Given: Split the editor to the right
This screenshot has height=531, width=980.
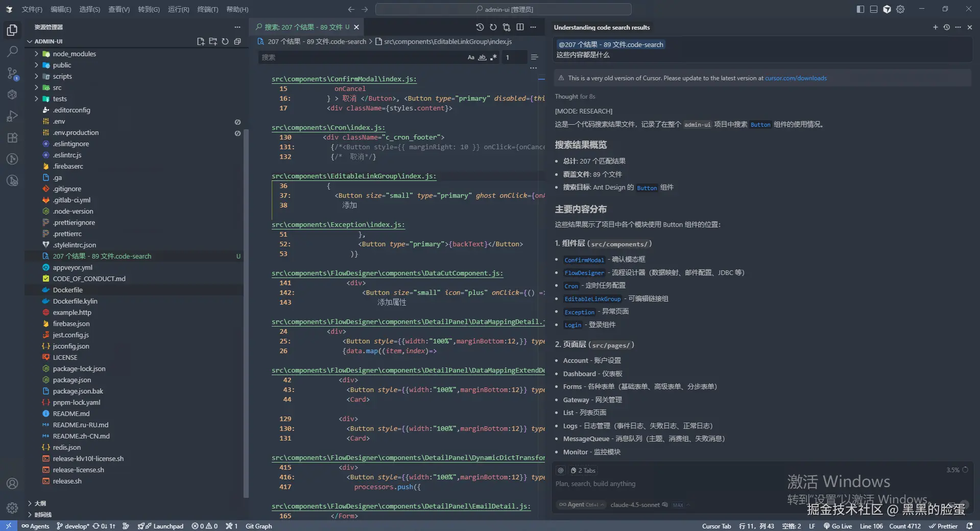Looking at the screenshot, I should click(520, 27).
